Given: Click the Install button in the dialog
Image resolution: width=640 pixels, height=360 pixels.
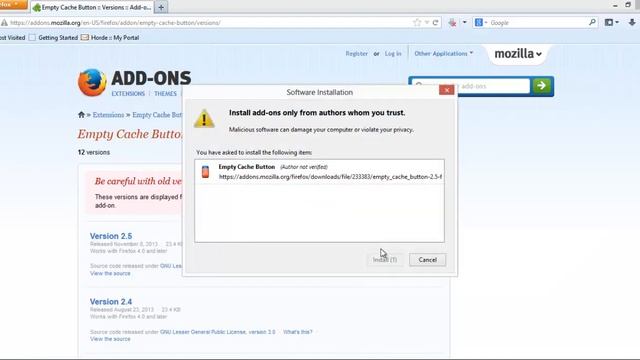Looking at the screenshot, I should (x=385, y=260).
